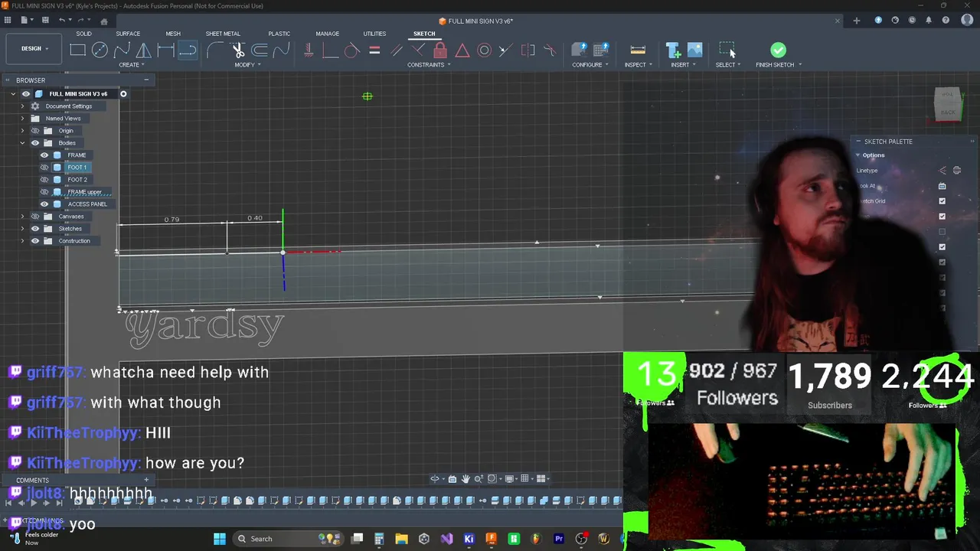Hide the ACCESS PANEL body
This screenshot has width=980, height=551.
[x=44, y=204]
